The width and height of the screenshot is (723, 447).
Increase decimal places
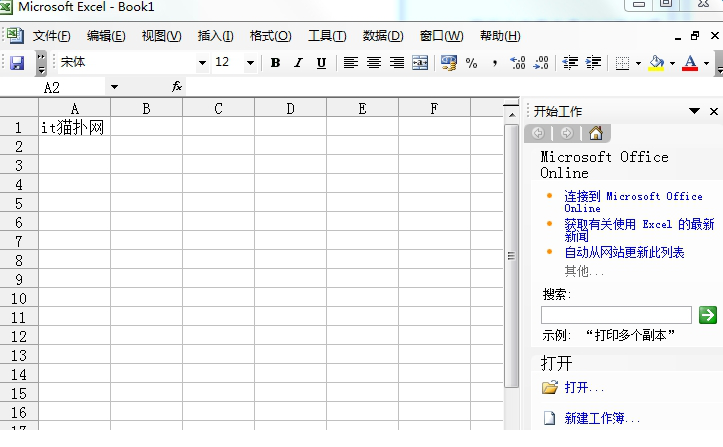click(x=518, y=63)
